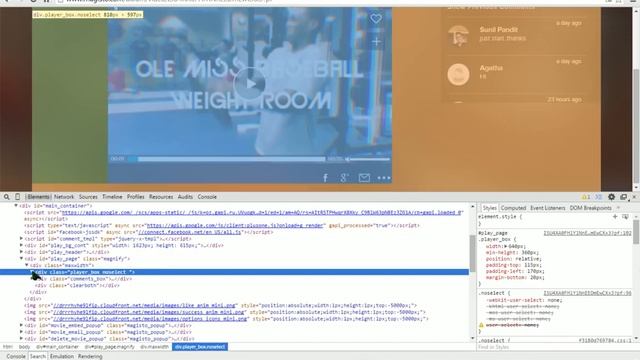
Task: Open the DOM Breakpoints tab
Action: (591, 208)
